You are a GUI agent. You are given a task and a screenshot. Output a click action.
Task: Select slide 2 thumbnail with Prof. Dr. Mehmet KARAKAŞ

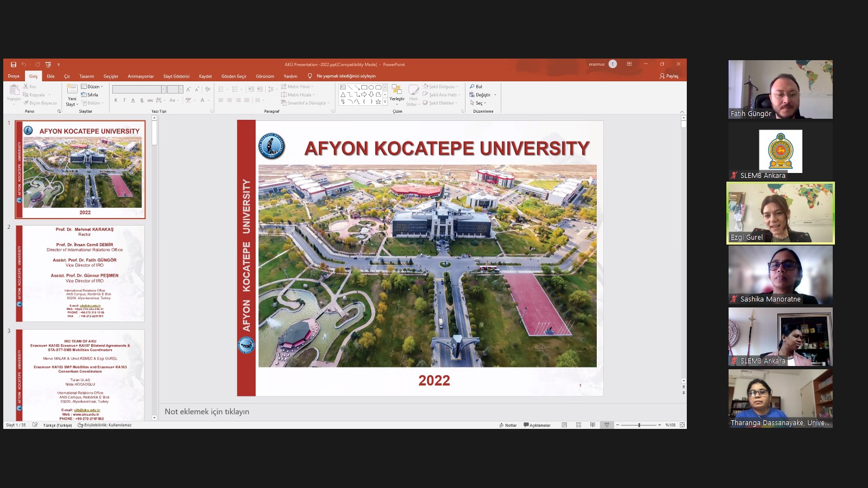80,273
